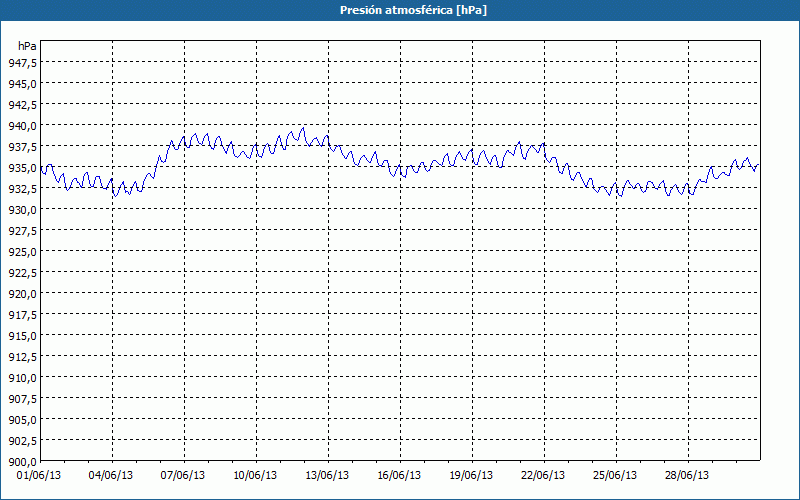Select the 915,0 axis value

pos(22,336)
